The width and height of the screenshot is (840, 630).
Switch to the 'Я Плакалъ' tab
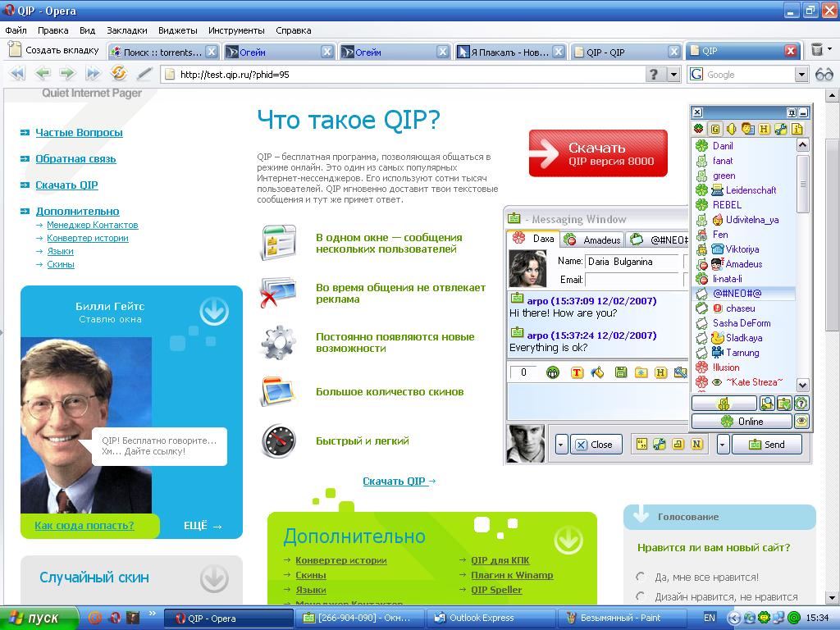coord(510,52)
